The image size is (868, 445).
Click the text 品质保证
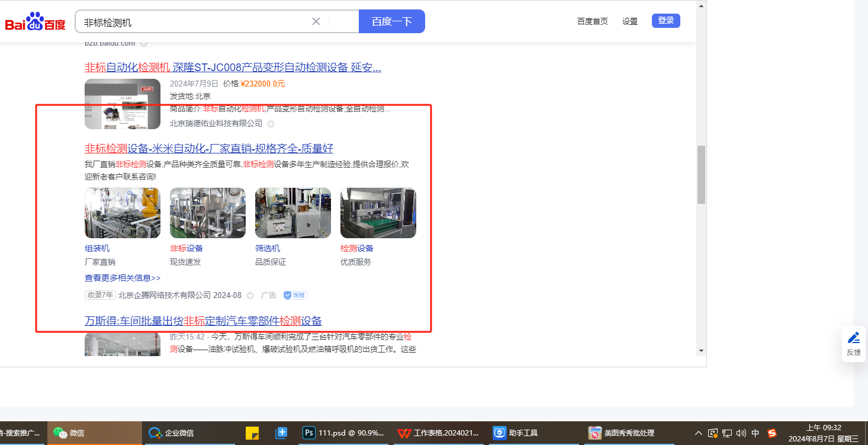pos(271,262)
